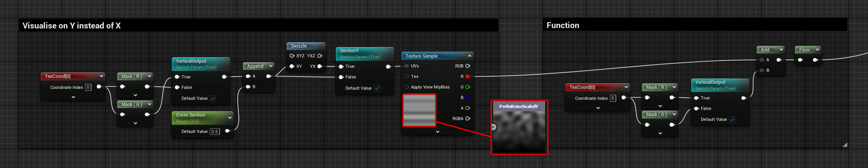This screenshot has height=168, width=868.
Task: Select the PerlinNoiseScaledY texture preview
Action: tap(519, 131)
